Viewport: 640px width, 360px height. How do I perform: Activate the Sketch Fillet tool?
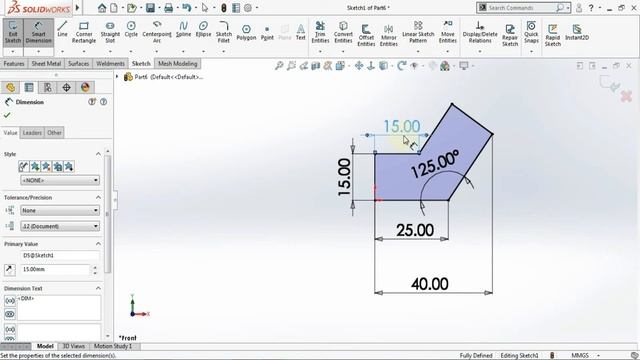coord(223,32)
